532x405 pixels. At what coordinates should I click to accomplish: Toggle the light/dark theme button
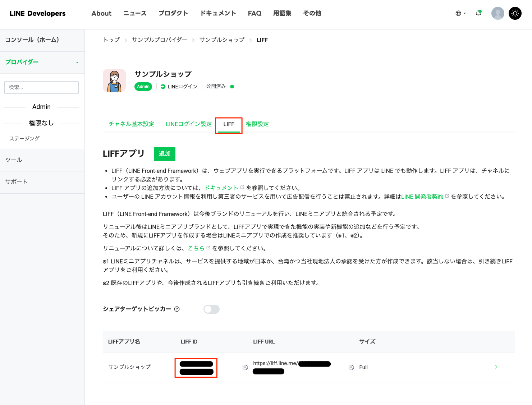[515, 13]
